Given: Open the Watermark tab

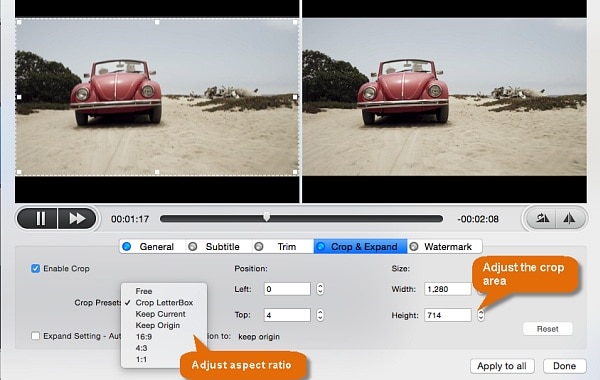Looking at the screenshot, I should [445, 246].
